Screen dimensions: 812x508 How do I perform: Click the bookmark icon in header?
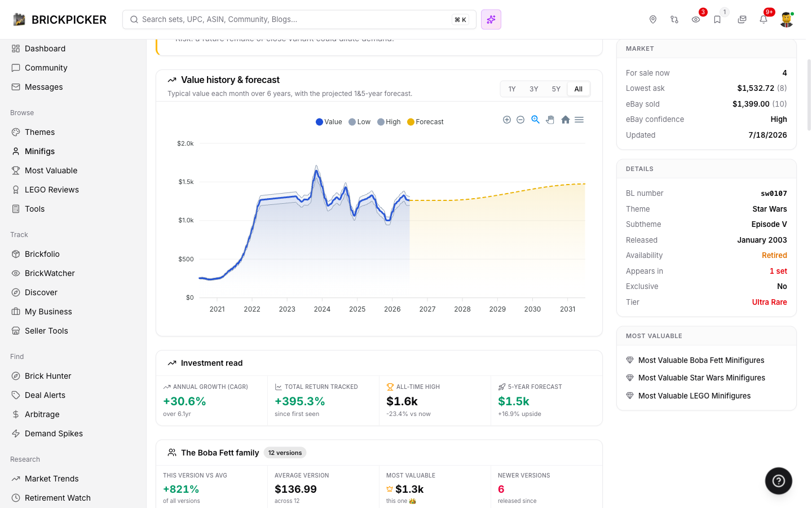pos(717,19)
